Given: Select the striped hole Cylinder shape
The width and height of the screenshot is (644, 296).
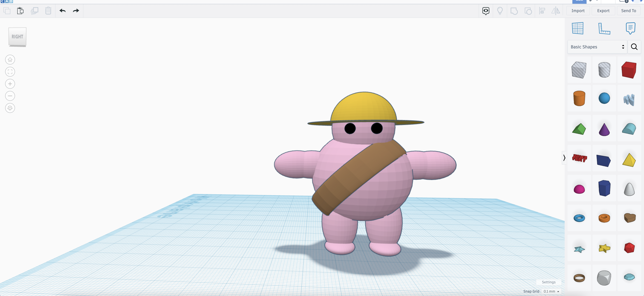Looking at the screenshot, I should 604,70.
